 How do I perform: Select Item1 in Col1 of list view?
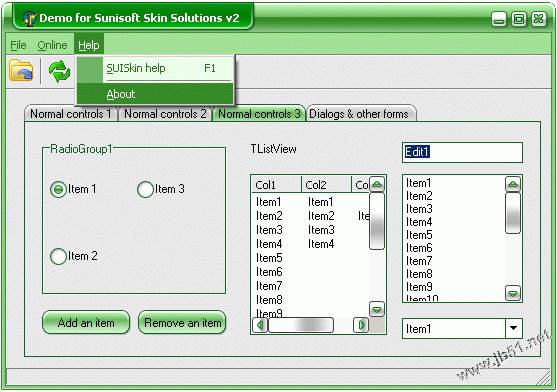(x=269, y=202)
